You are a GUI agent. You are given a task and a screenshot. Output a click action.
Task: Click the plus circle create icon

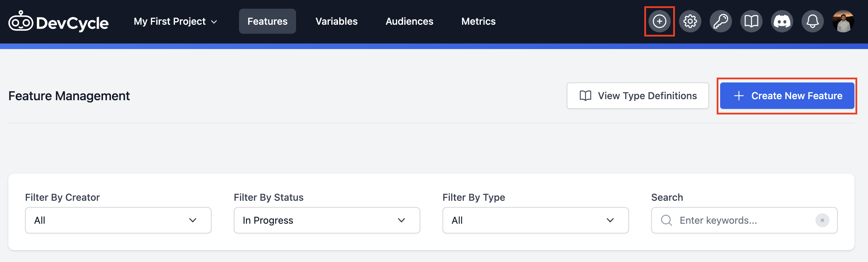659,22
